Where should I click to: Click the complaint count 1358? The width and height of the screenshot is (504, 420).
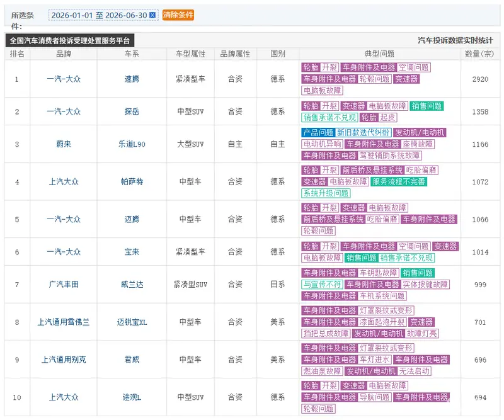[480, 112]
